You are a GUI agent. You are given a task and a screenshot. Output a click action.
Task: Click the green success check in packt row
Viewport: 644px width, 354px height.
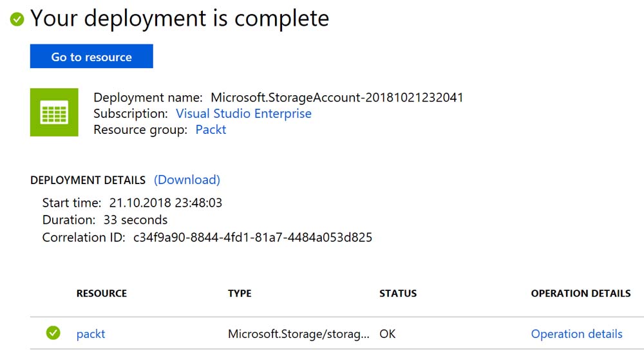[53, 333]
